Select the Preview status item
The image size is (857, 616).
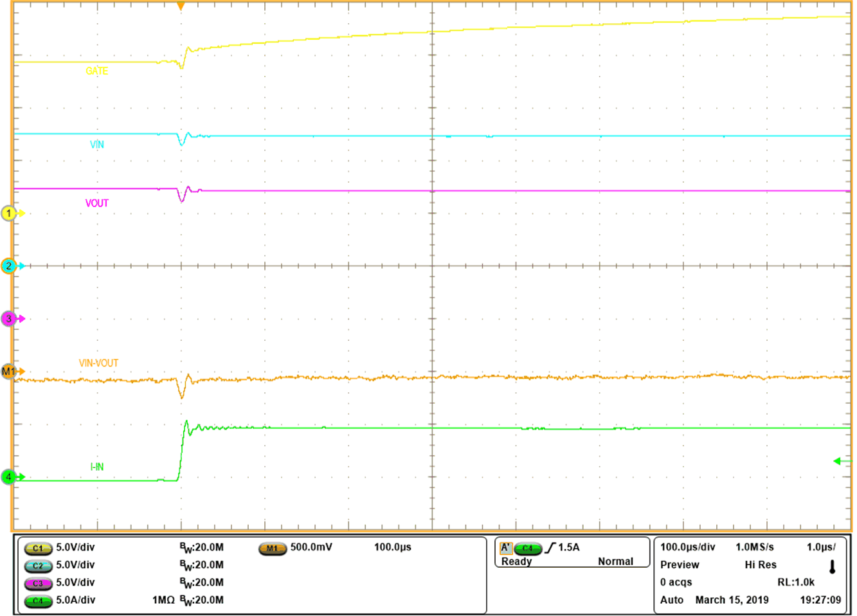tap(680, 565)
